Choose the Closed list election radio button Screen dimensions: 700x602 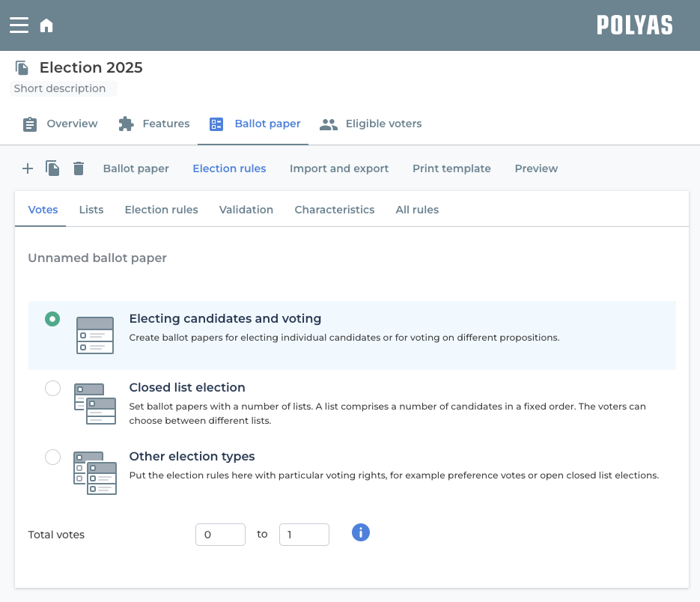coord(52,388)
